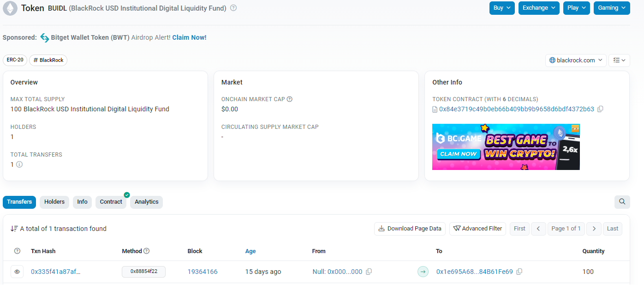Toggle the Age column format
This screenshot has height=285, width=644.
tap(250, 251)
